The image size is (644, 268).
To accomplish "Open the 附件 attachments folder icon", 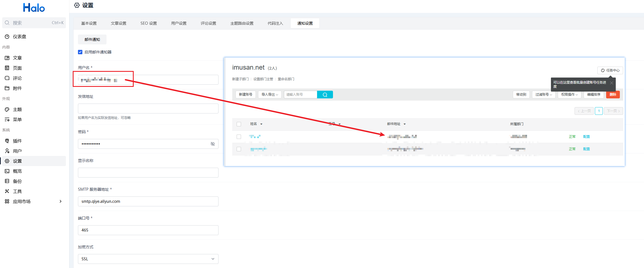I will click(x=7, y=88).
